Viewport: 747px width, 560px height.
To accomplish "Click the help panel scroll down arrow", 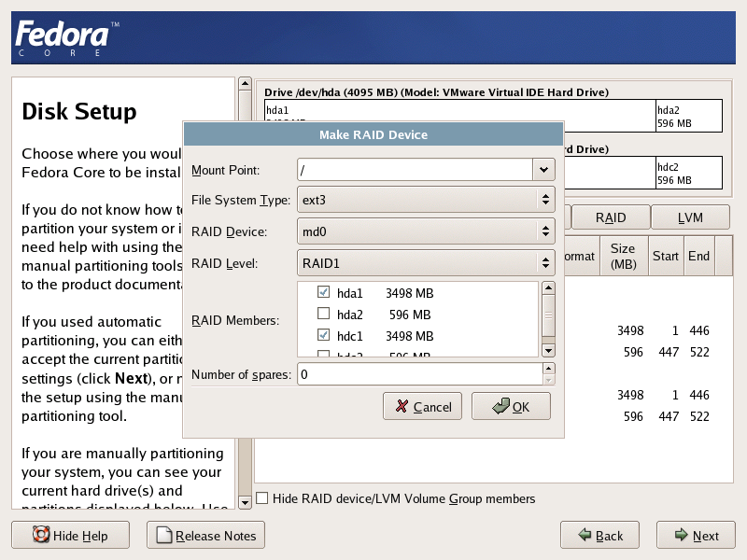I will click(245, 502).
